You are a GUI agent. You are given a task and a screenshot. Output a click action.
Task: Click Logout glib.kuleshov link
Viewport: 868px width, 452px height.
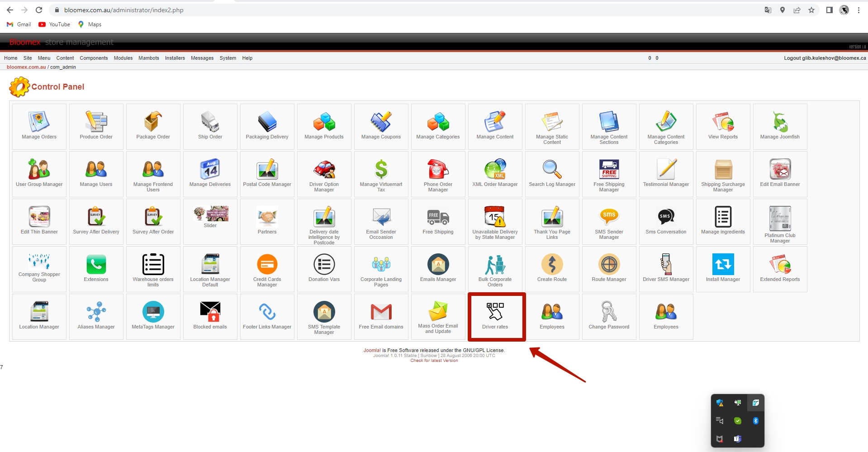coord(825,58)
